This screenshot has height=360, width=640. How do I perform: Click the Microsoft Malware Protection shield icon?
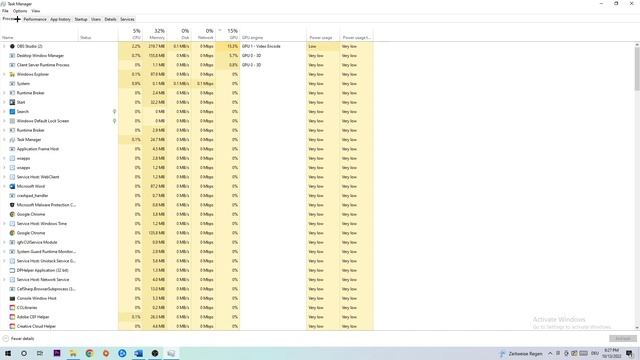(x=12, y=205)
